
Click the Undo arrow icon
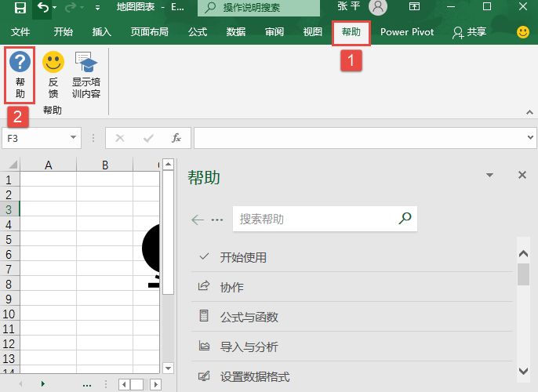[x=43, y=8]
